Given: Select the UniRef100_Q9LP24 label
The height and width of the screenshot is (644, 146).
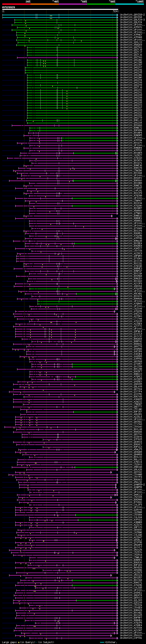Looking at the screenshot, I should tap(131, 22).
